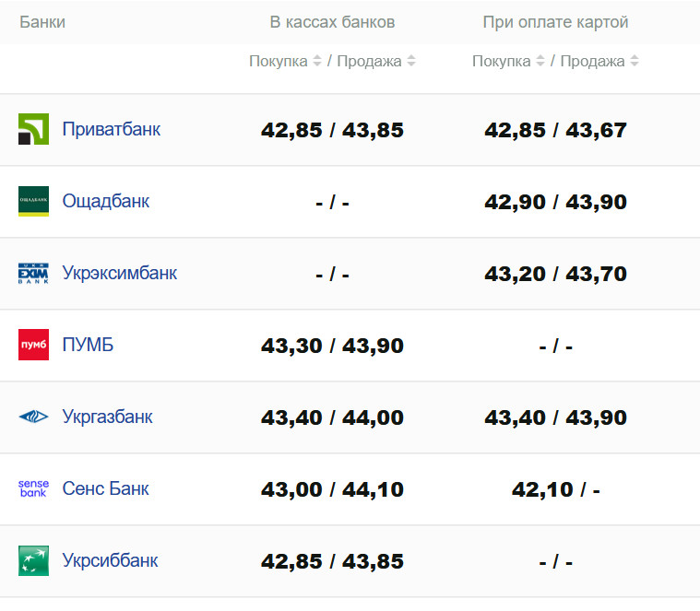Open the ПУМБ bank link
The width and height of the screenshot is (700, 611).
pos(88,345)
